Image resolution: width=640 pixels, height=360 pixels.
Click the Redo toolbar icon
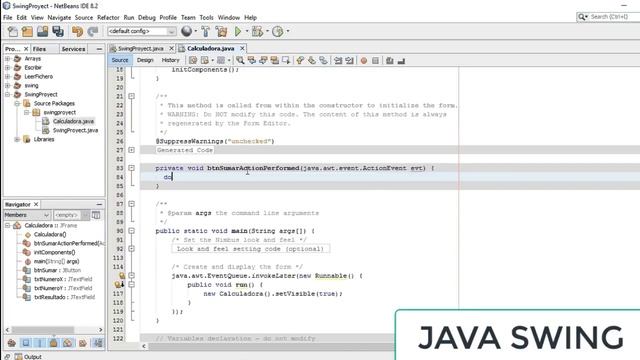point(93,31)
